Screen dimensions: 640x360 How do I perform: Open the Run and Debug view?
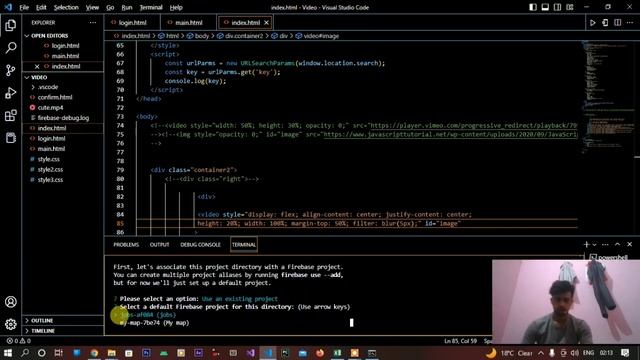[11, 93]
